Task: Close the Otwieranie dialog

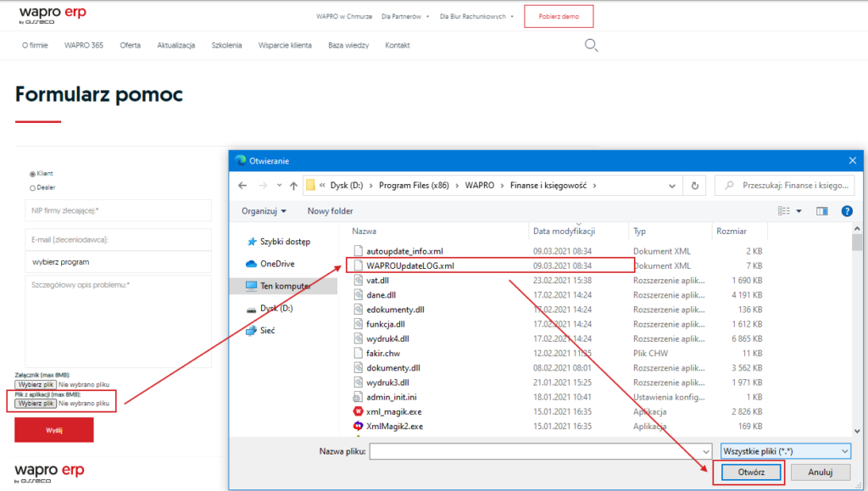Action: coord(853,160)
